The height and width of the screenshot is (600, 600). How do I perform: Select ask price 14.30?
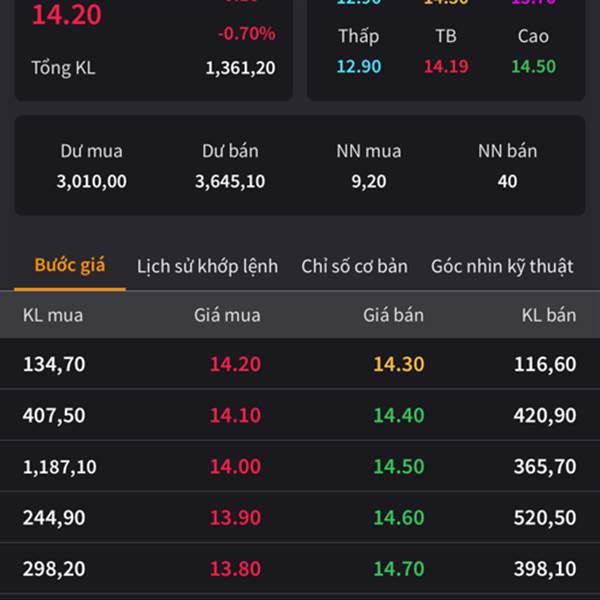[x=399, y=364]
